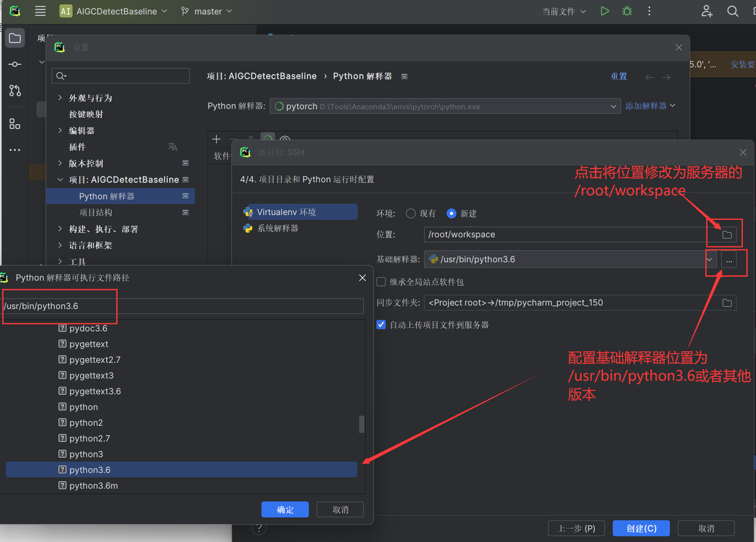
Task: Click the help question mark icon
Action: coord(259,528)
